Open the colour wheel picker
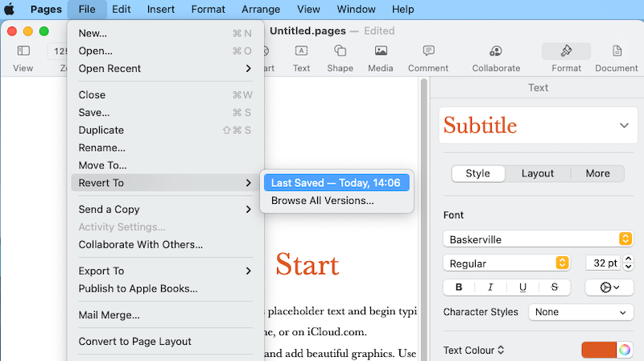Viewport: 644px width, 361px height. [625, 350]
